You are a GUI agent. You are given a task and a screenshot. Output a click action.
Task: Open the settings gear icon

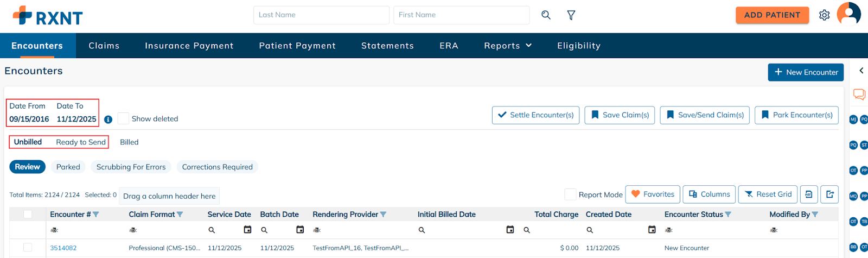(x=824, y=15)
